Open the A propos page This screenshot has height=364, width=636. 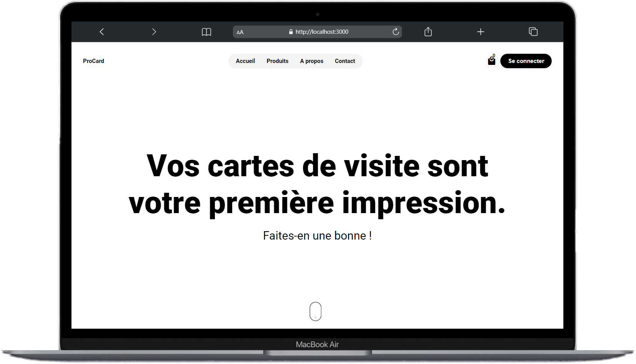point(312,61)
